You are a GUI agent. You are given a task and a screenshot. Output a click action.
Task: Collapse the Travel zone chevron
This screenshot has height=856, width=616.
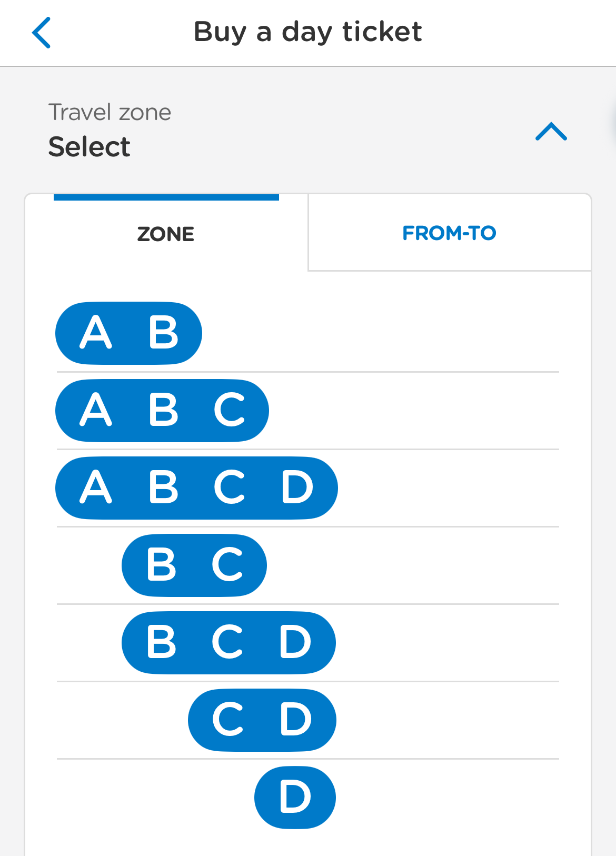(551, 132)
